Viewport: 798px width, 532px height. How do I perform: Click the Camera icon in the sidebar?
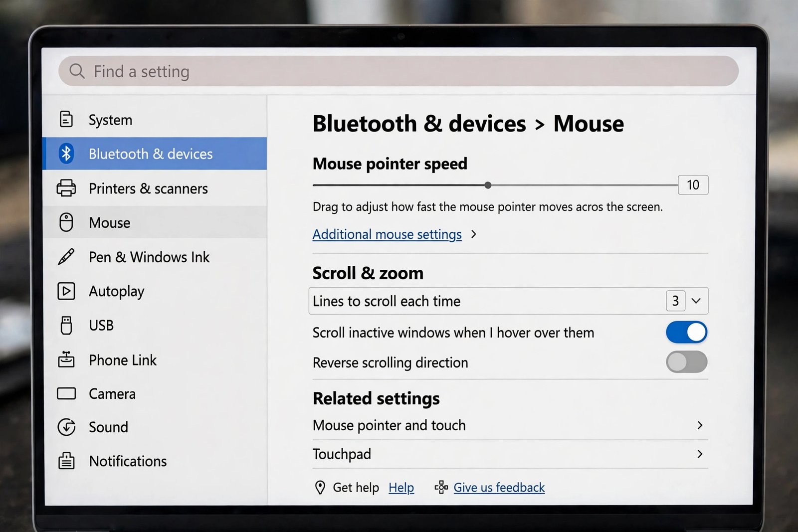[x=66, y=393]
